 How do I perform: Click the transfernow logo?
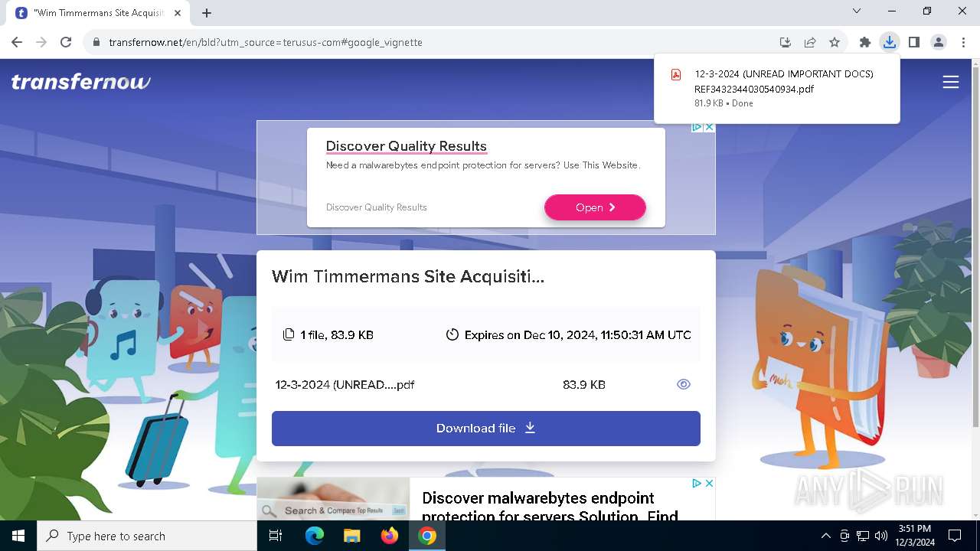pos(81,82)
